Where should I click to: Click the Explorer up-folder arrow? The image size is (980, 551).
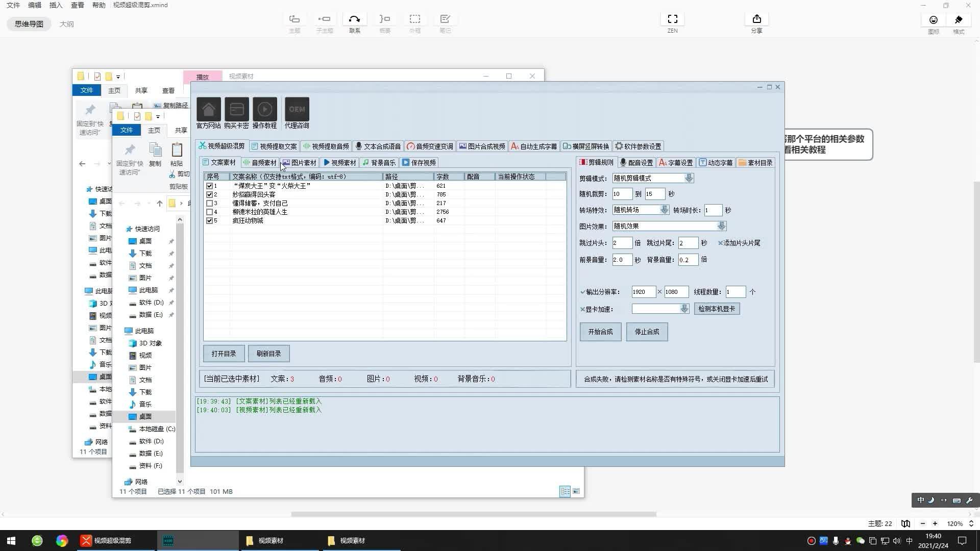160,204
